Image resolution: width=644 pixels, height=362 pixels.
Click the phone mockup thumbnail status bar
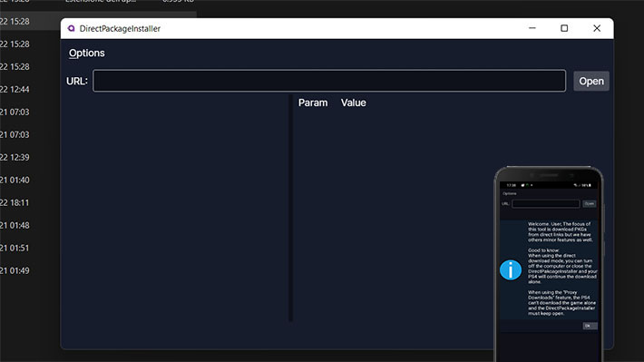tap(548, 185)
